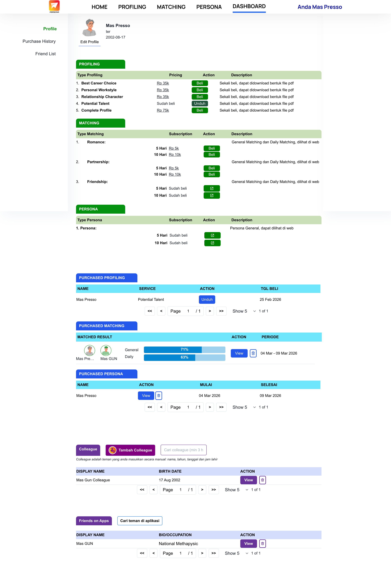
Task: Delete the purchased matching result trash icon
Action: pyautogui.click(x=253, y=353)
